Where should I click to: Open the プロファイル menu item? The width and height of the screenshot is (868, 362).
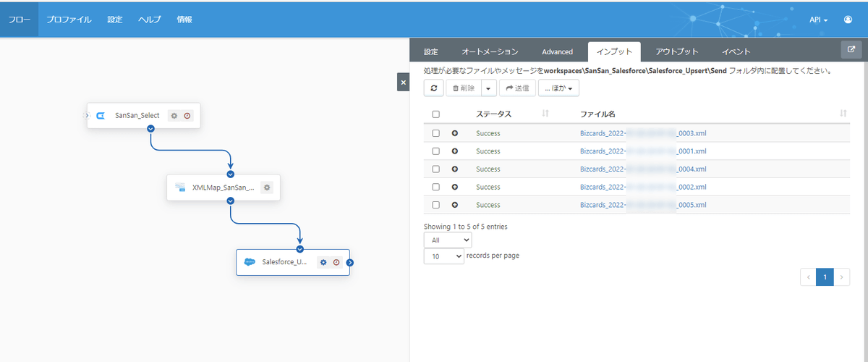pyautogui.click(x=69, y=20)
